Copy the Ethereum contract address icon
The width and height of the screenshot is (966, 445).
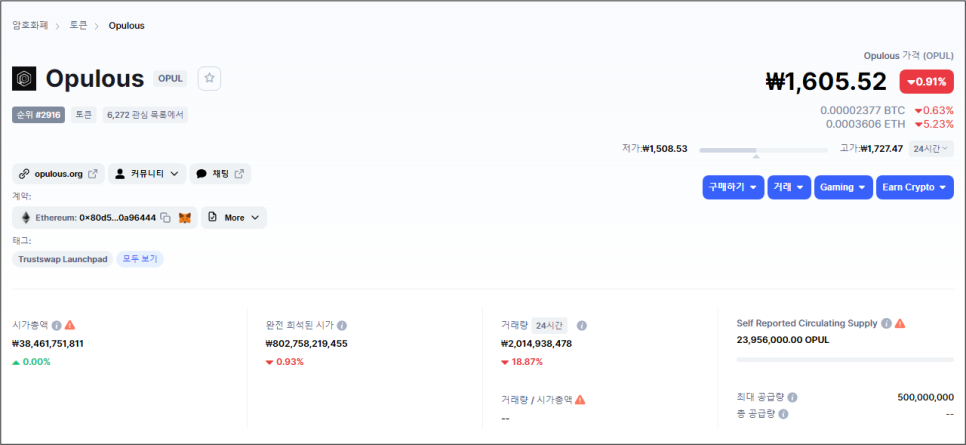point(165,217)
